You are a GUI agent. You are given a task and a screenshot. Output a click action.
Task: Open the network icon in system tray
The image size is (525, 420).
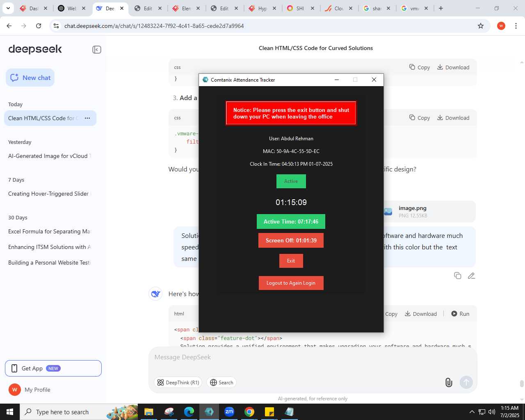[x=482, y=412]
